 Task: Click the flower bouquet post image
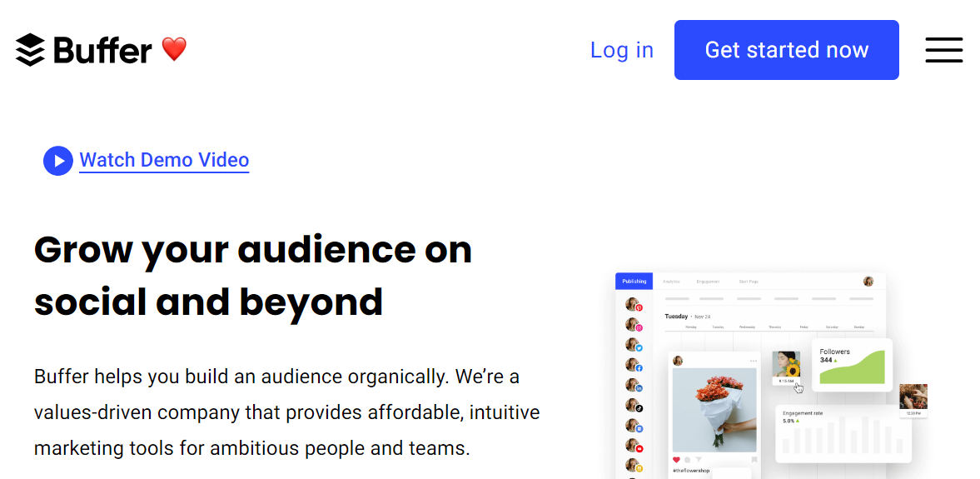click(x=714, y=409)
